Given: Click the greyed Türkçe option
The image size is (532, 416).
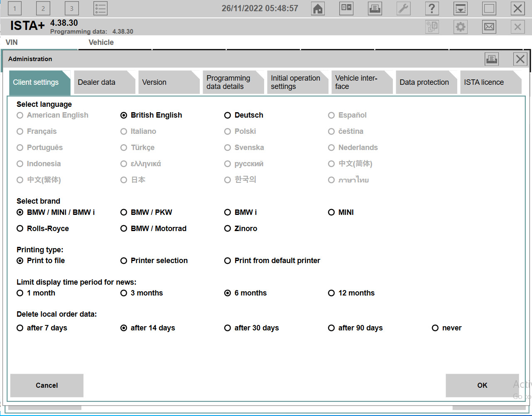Looking at the screenshot, I should click(137, 148).
